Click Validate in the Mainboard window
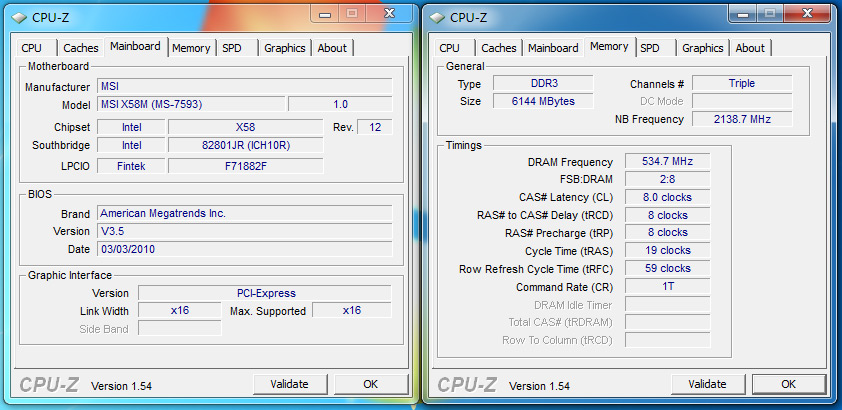Viewport: 842px width, 410px height. click(289, 384)
